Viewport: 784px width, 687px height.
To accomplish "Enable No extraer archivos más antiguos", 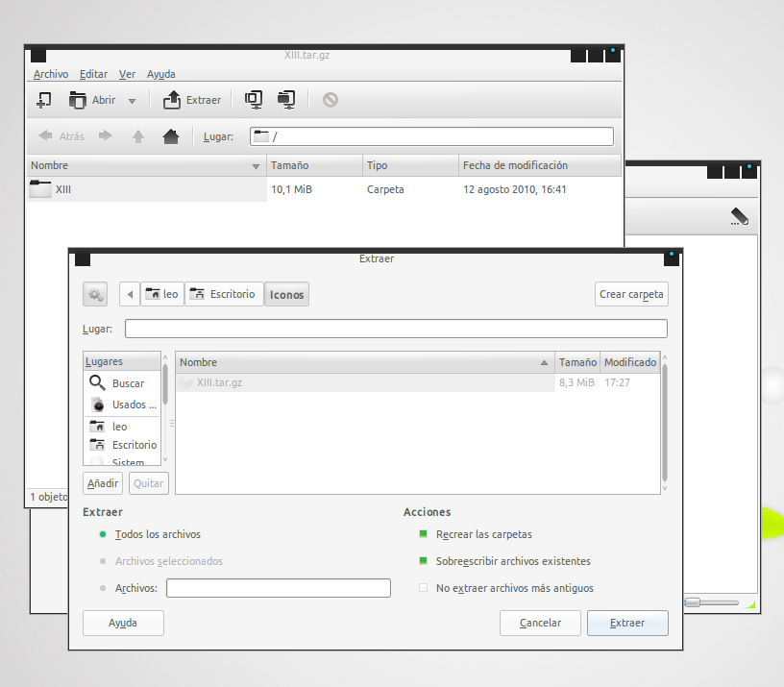I will pos(423,588).
